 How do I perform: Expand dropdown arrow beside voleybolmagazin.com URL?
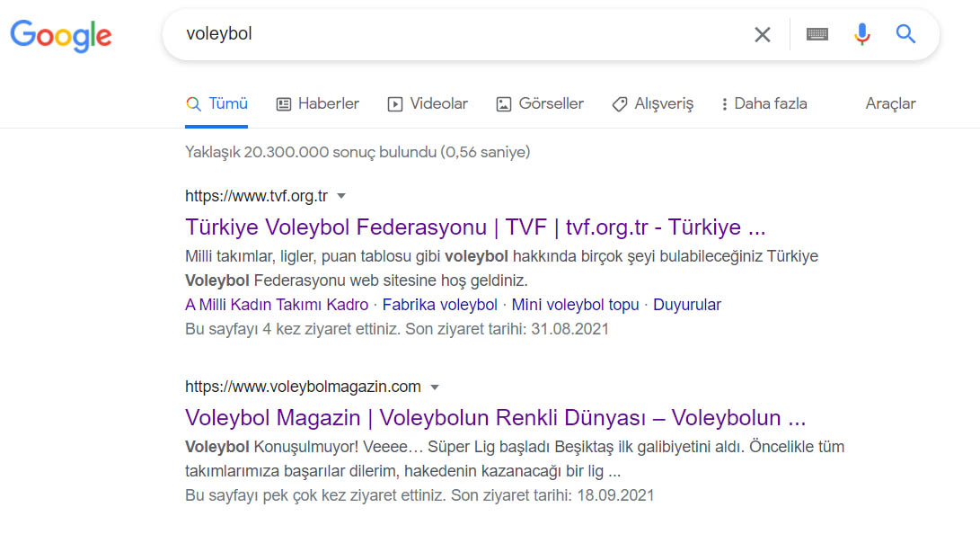point(435,387)
